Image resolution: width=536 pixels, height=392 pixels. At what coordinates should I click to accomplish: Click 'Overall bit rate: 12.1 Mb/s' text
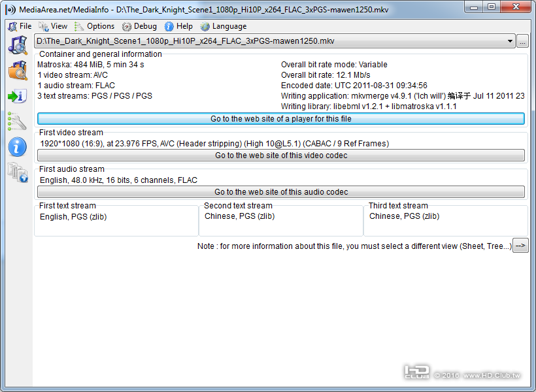click(x=326, y=75)
